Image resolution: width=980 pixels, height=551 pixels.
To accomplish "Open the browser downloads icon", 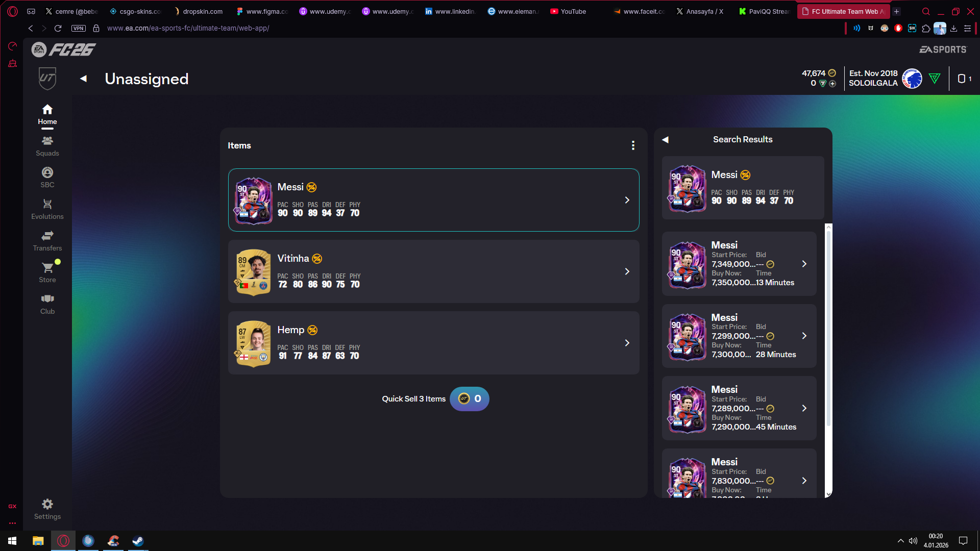I will click(953, 28).
